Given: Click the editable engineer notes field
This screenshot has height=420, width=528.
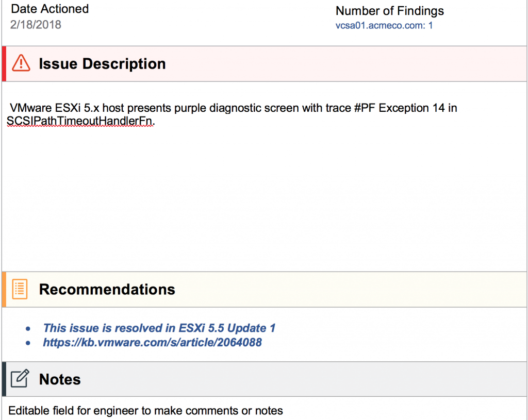Looking at the screenshot, I should pos(145,411).
